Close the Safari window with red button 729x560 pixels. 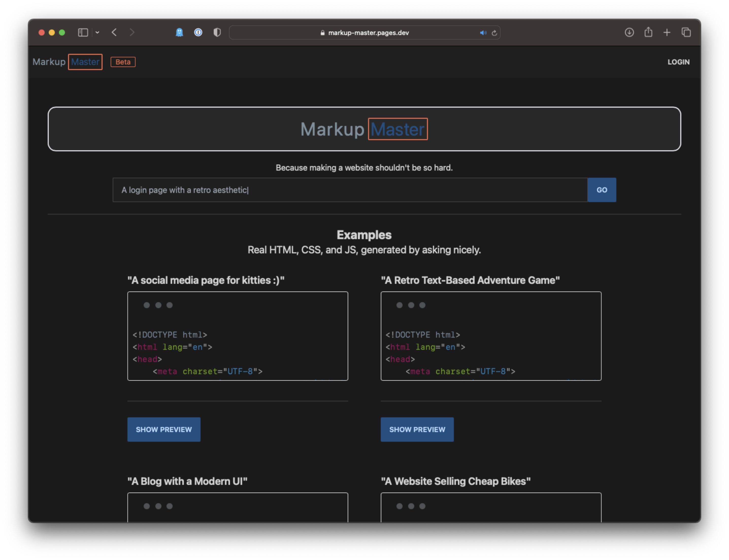point(42,32)
